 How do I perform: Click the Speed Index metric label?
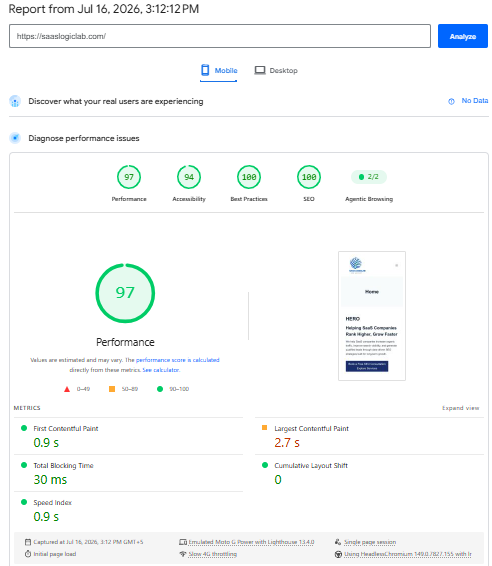[x=53, y=502]
